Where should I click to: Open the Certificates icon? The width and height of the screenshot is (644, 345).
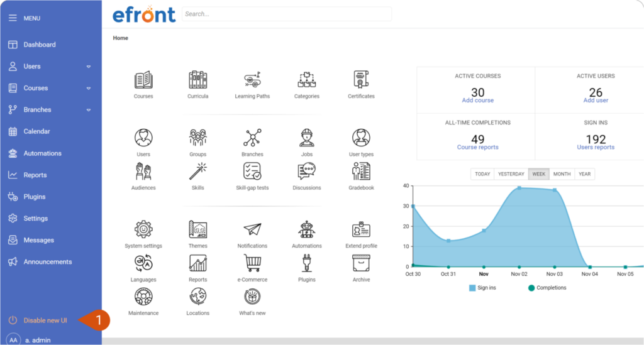pyautogui.click(x=361, y=80)
